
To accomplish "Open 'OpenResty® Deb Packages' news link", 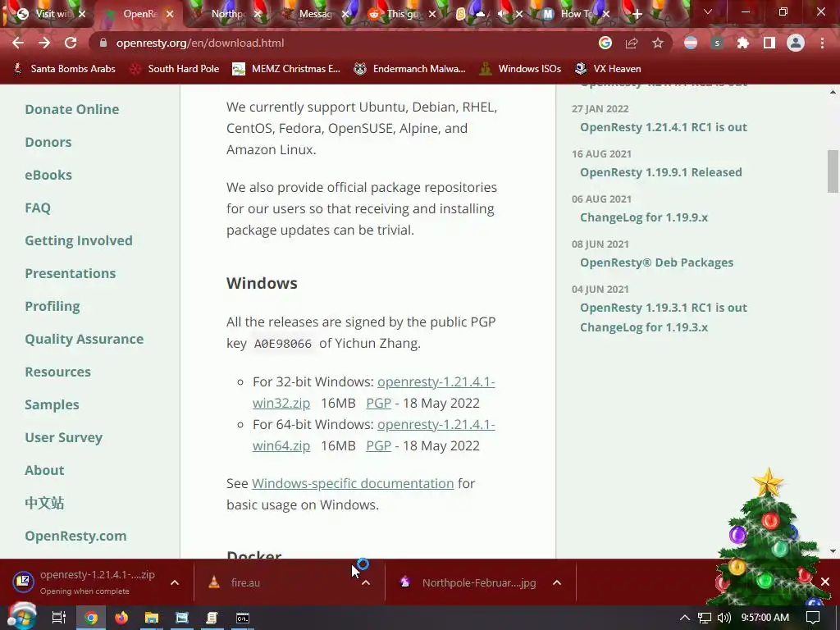I will [x=656, y=262].
